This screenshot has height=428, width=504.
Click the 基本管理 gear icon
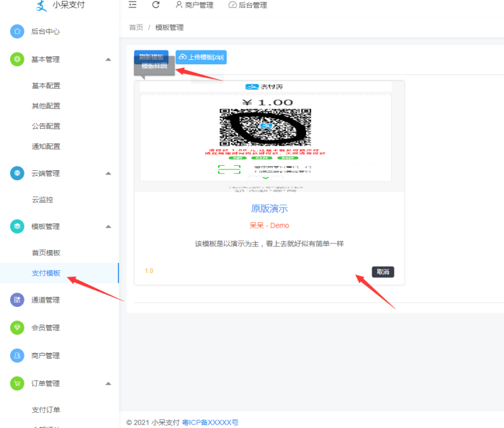coord(17,59)
